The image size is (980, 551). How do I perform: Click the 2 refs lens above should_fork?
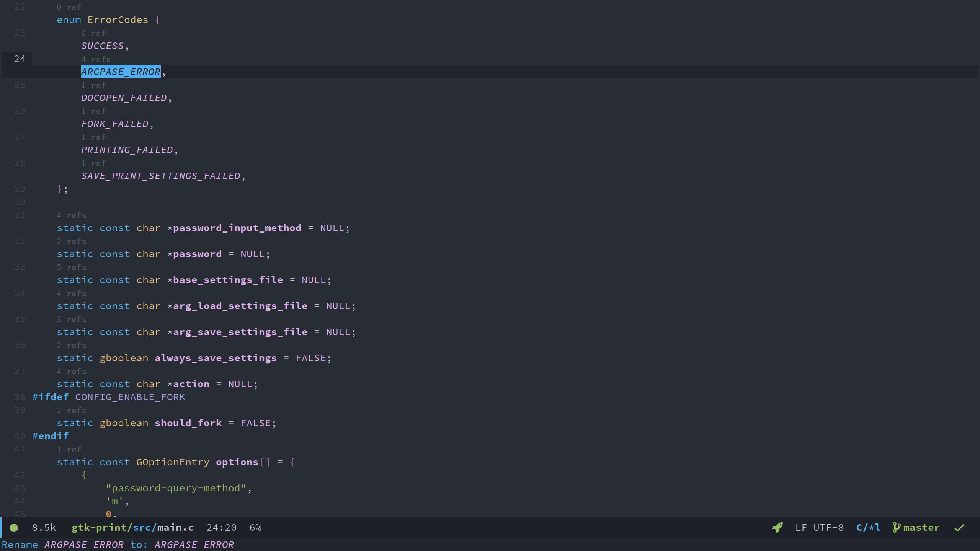pyautogui.click(x=71, y=411)
